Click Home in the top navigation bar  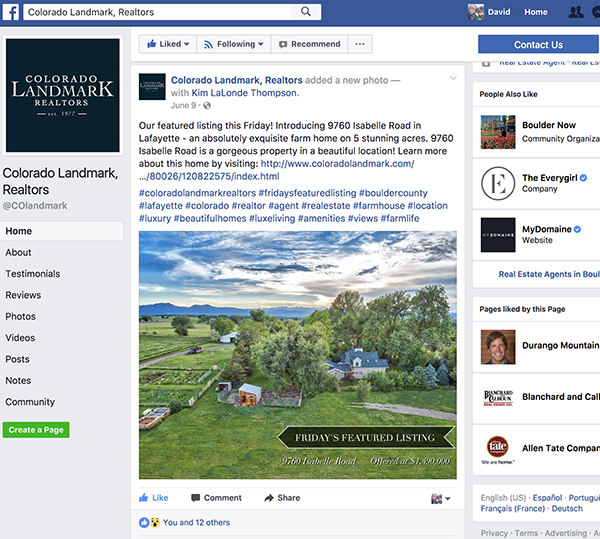[x=536, y=12]
